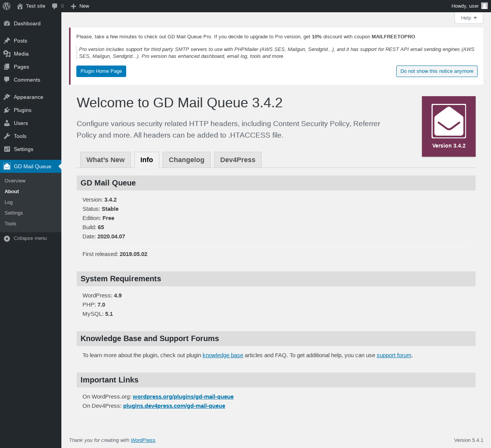491x448 pixels.
Task: Click the Comments speech bubble sidebar icon
Action: [7, 80]
